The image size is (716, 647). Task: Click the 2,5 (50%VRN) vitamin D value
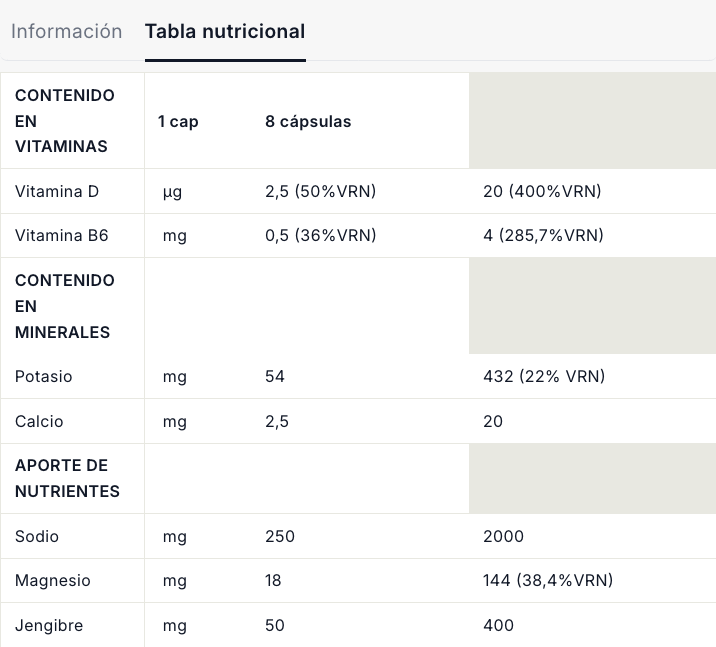click(x=320, y=191)
